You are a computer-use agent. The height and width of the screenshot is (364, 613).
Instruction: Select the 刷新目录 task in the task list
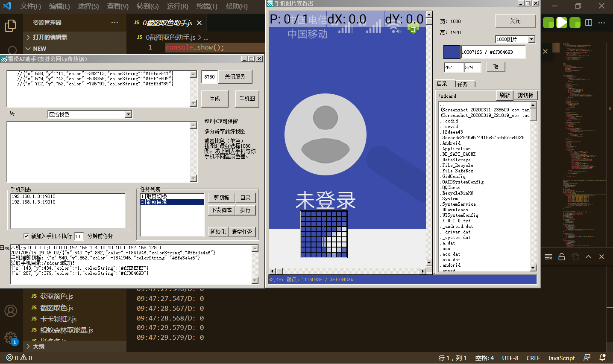coord(172,202)
